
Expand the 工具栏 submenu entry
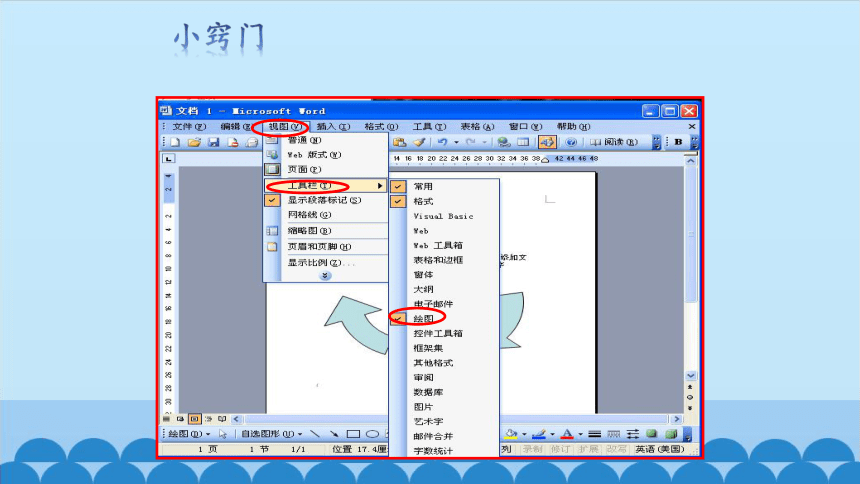(x=326, y=185)
